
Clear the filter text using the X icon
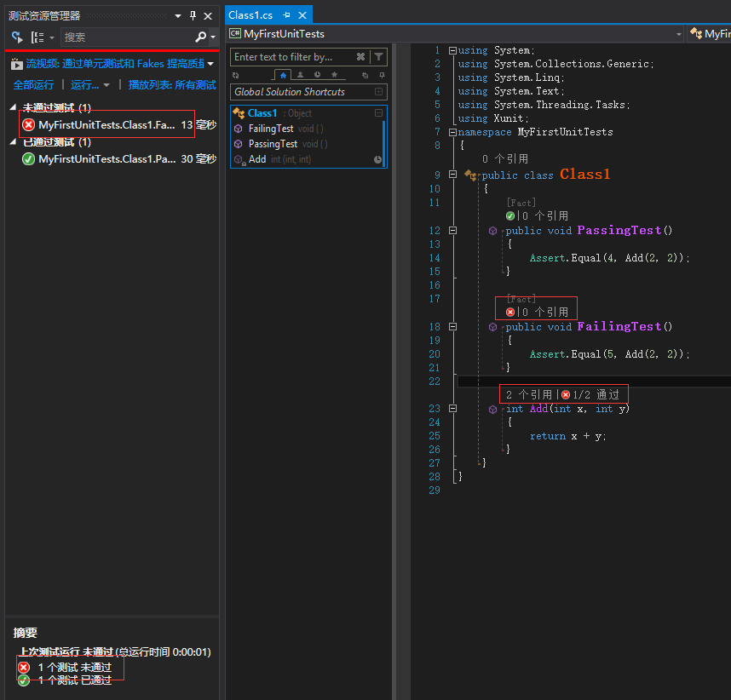click(x=360, y=57)
